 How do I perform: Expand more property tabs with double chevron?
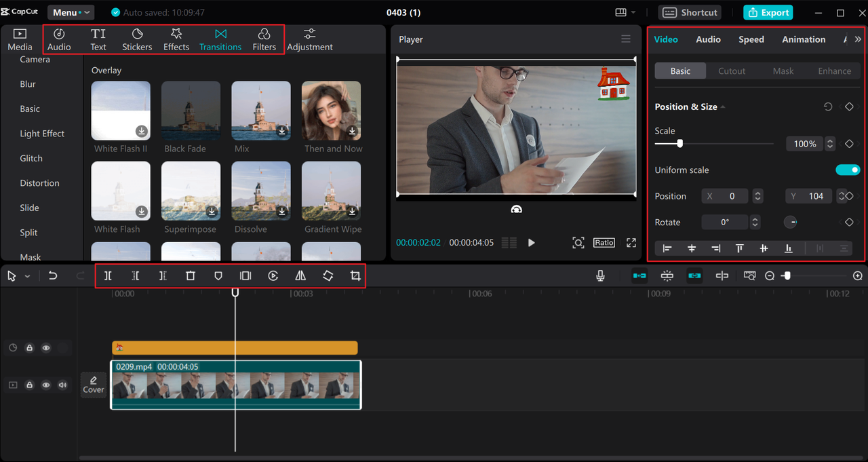[858, 39]
